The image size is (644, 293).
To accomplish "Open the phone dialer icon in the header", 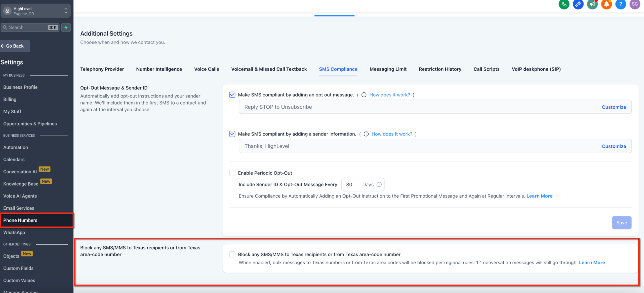I will coord(564,4).
